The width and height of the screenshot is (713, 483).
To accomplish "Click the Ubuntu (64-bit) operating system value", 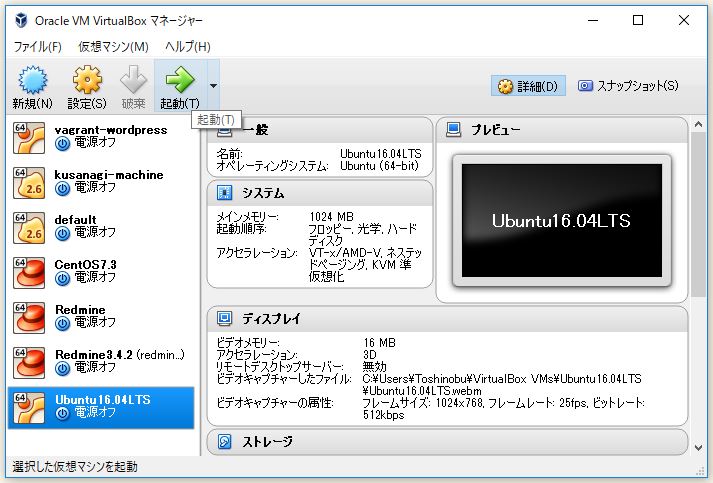I will pyautogui.click(x=379, y=166).
